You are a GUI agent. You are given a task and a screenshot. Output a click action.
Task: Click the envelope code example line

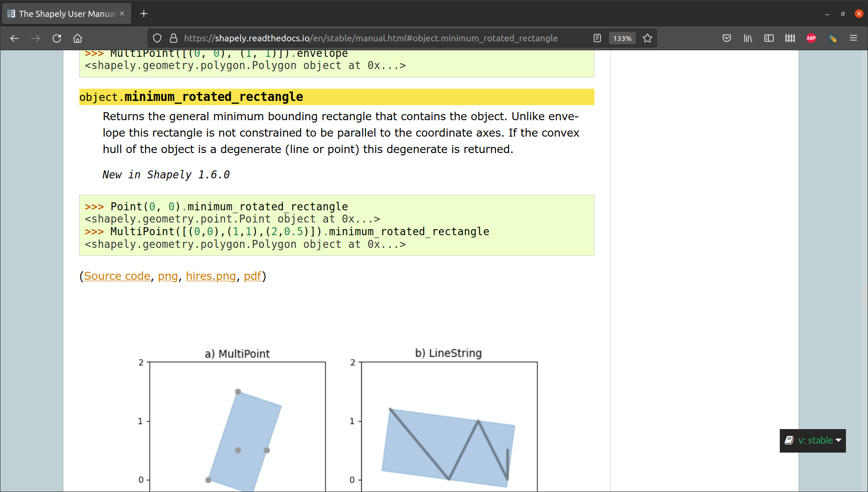[216, 54]
